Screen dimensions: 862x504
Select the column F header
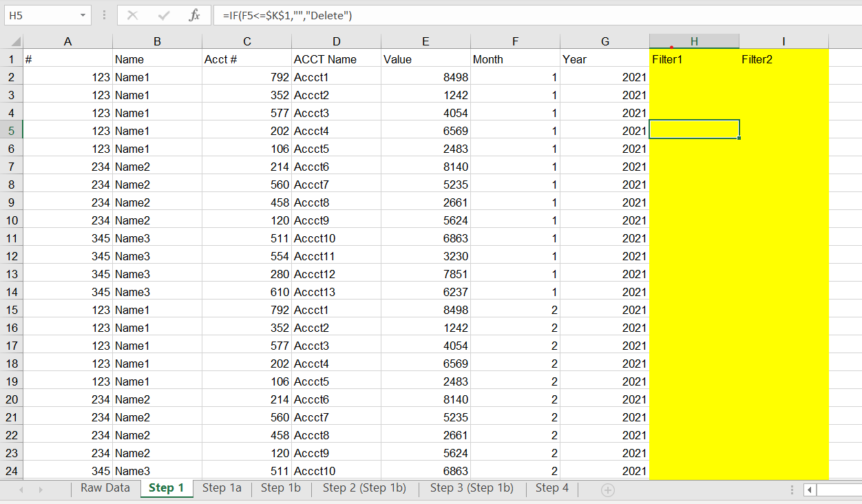click(515, 41)
